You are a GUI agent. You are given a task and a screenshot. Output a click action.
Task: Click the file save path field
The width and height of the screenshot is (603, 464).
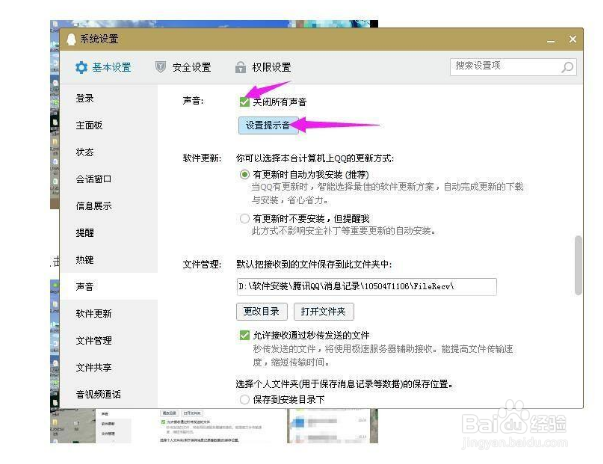tap(366, 287)
